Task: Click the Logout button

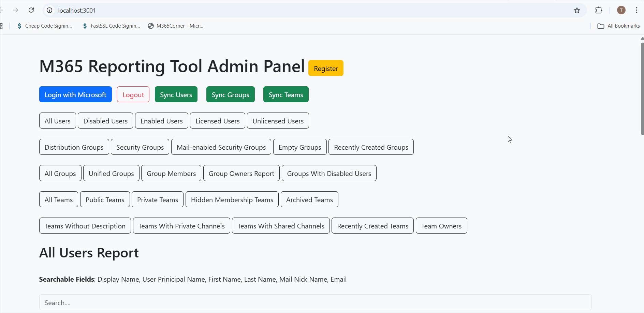Action: tap(133, 94)
